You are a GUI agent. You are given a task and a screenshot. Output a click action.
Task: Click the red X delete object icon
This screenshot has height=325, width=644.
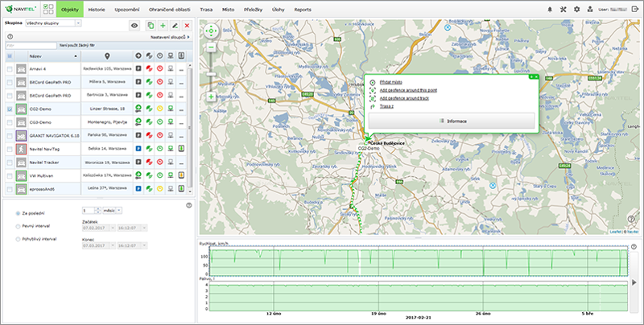(x=187, y=27)
